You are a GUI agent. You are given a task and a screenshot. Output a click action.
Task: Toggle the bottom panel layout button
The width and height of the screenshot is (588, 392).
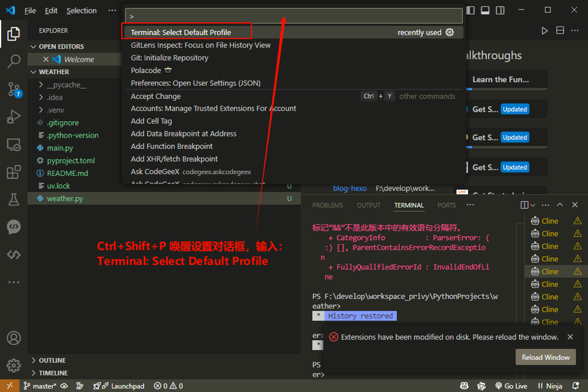click(485, 10)
